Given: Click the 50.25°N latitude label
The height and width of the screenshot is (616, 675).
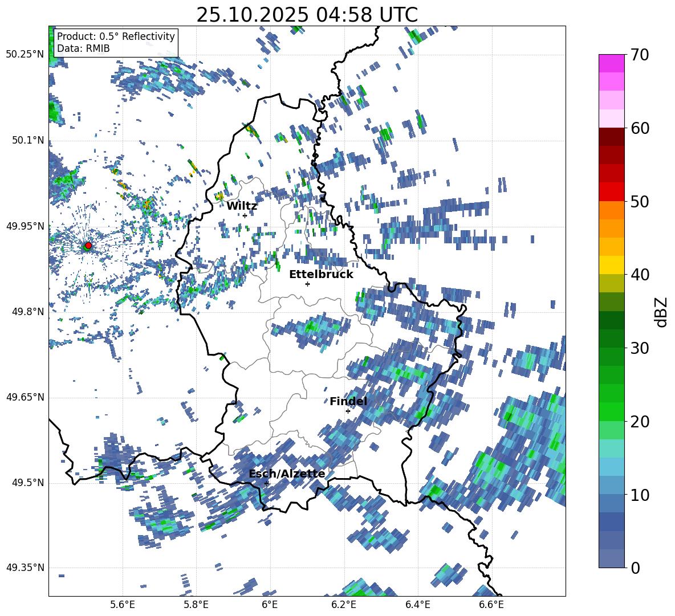Looking at the screenshot, I should 25,55.
